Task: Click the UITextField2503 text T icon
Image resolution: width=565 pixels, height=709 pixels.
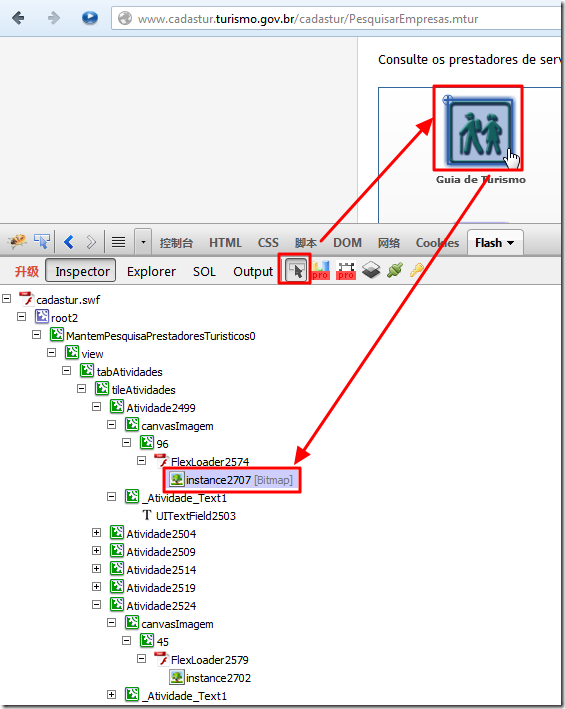Action: 147,515
